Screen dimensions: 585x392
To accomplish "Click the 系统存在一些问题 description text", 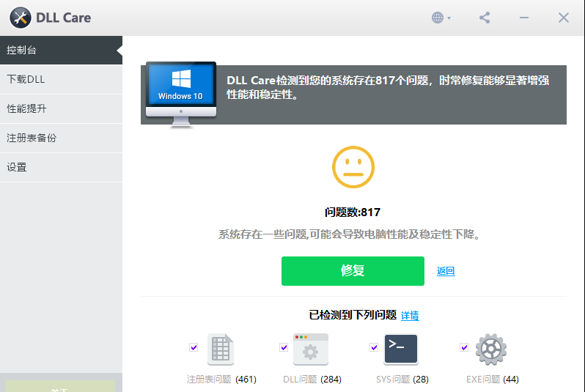I will pyautogui.click(x=350, y=234).
